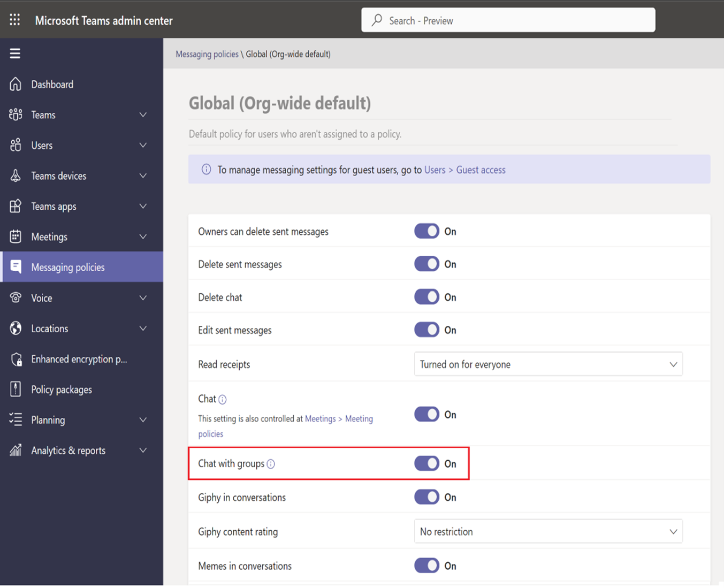Expand the Analytics & reports section
This screenshot has height=588, width=724.
click(x=143, y=450)
